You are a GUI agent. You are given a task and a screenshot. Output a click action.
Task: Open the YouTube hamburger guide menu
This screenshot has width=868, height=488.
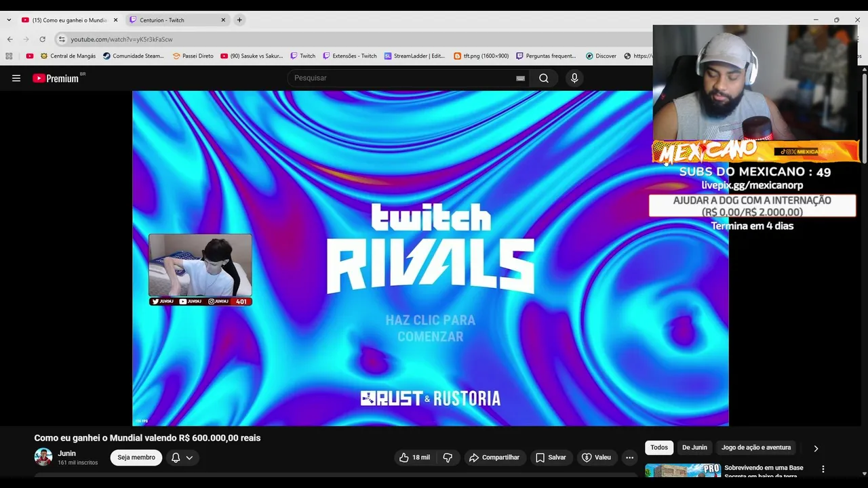[x=16, y=78]
